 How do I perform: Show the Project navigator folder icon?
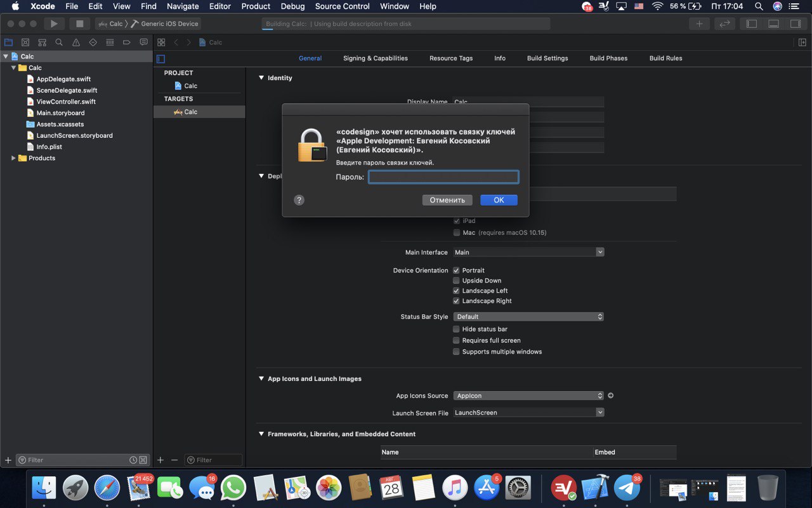point(8,43)
